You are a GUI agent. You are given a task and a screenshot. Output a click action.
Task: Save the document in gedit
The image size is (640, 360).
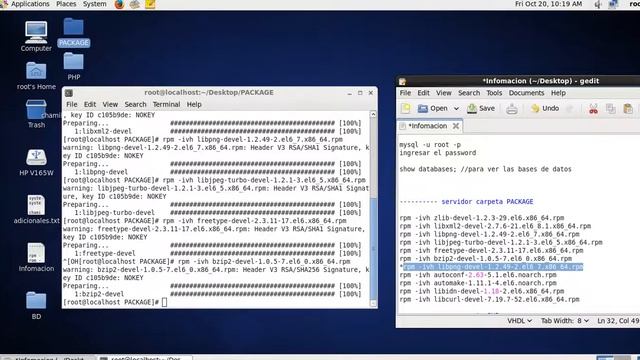(x=481, y=109)
